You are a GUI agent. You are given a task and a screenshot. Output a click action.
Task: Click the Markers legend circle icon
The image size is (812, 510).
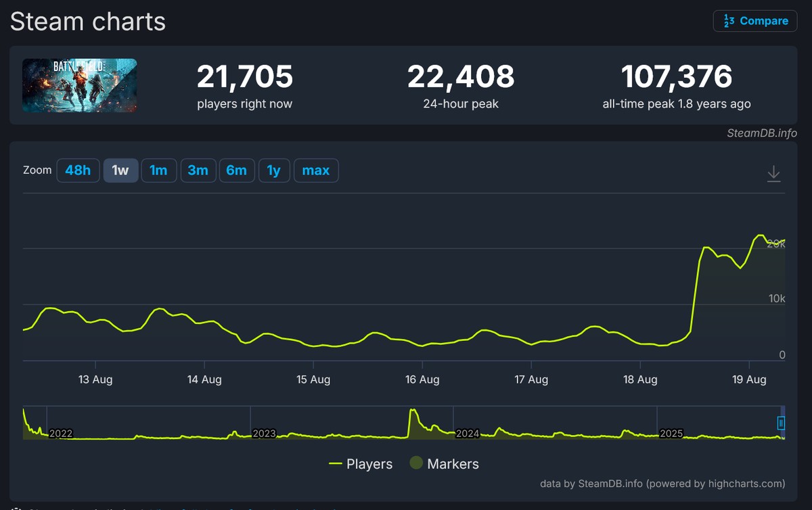[x=416, y=463]
